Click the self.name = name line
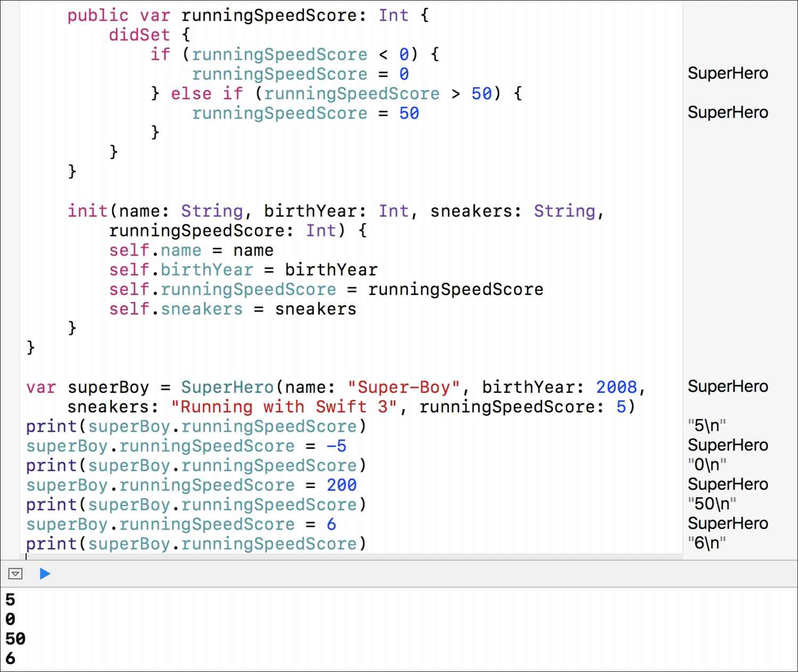 [192, 250]
